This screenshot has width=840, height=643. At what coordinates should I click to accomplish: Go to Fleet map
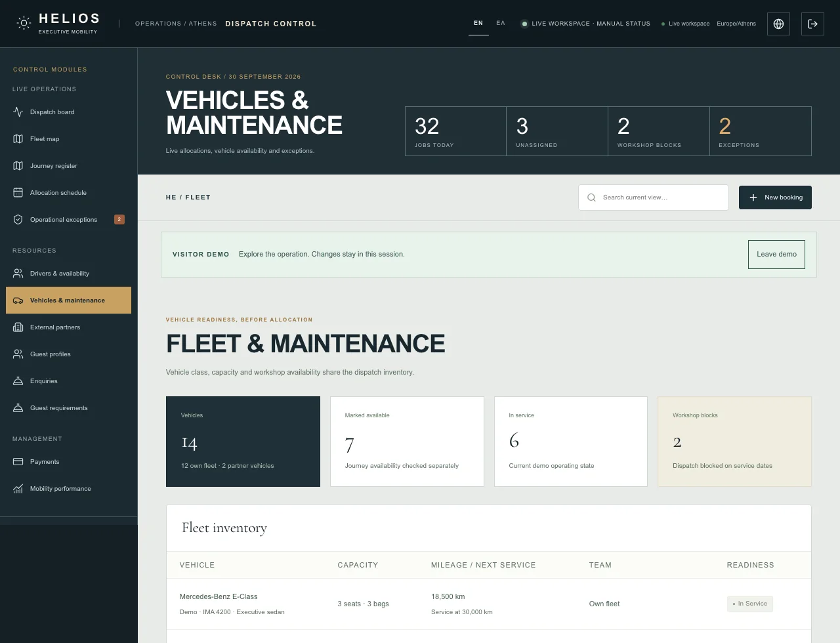68,139
